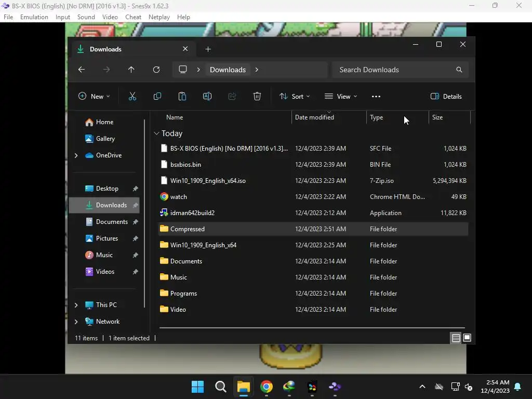Screen dimensions: 532x399
Task: Open Gallery in the sidebar
Action: (105, 139)
